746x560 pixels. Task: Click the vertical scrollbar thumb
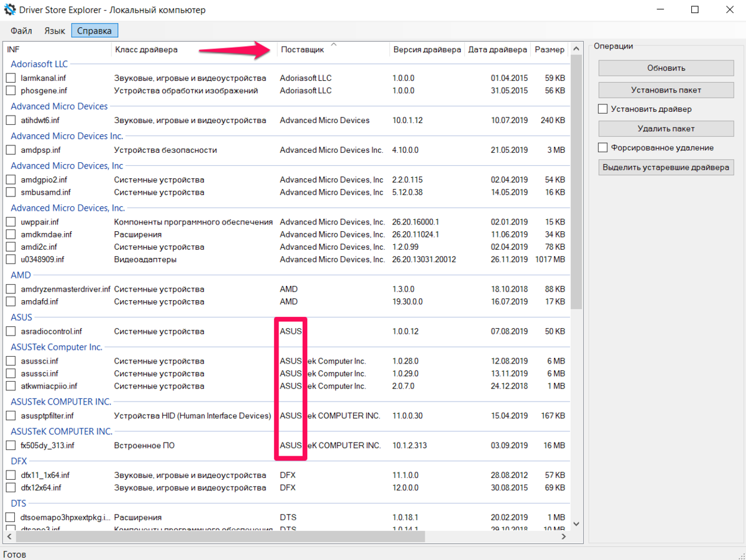coord(576,181)
